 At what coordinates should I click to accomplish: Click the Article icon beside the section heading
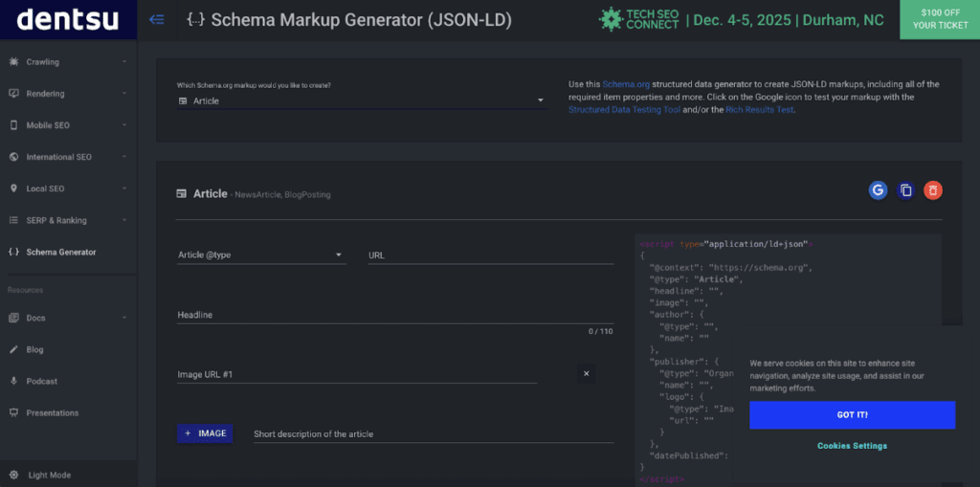182,194
